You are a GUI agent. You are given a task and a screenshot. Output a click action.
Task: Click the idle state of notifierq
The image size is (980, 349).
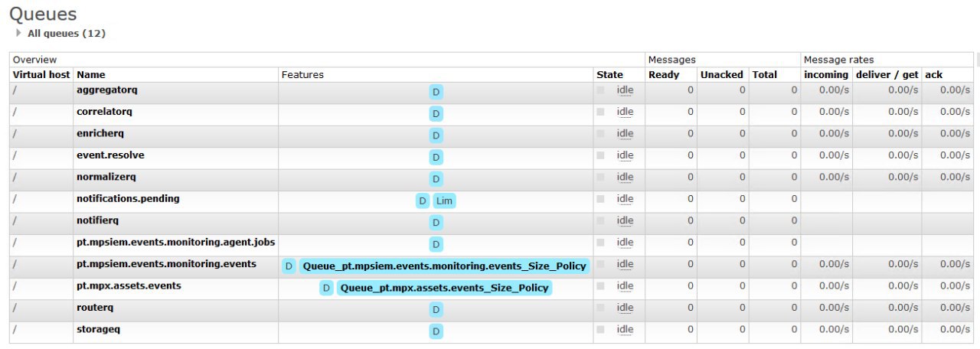(626, 220)
